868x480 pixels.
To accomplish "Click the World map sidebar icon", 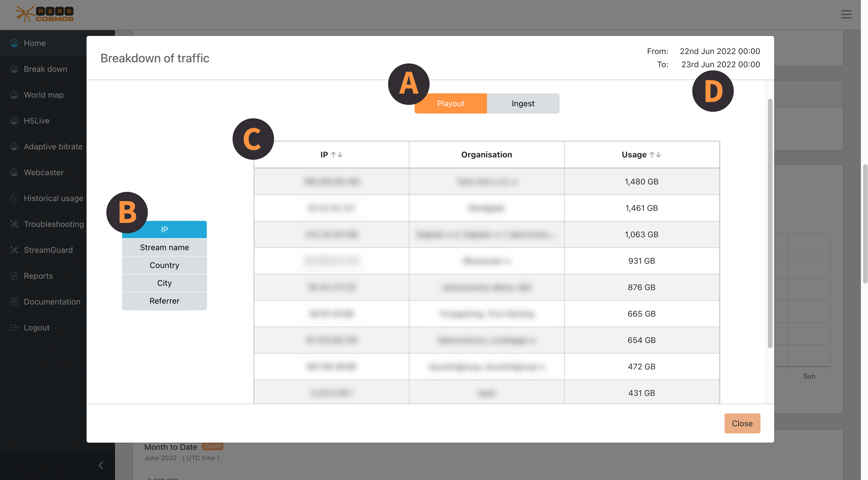I will pyautogui.click(x=14, y=95).
